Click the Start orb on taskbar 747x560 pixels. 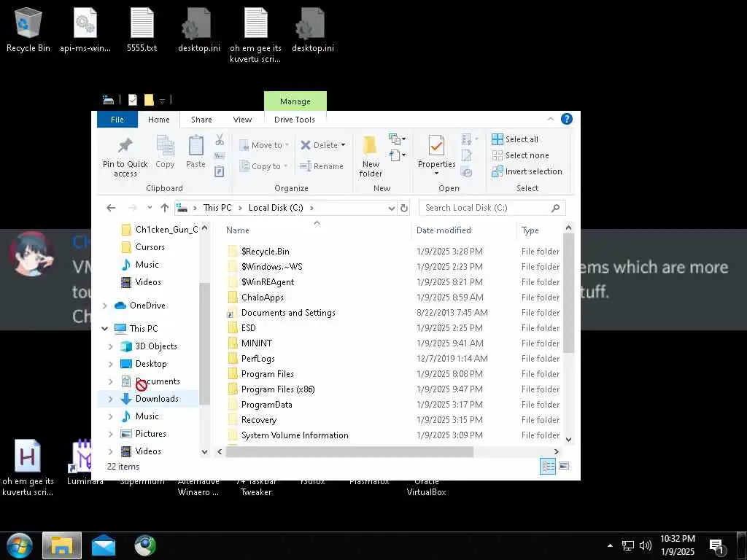[19, 545]
